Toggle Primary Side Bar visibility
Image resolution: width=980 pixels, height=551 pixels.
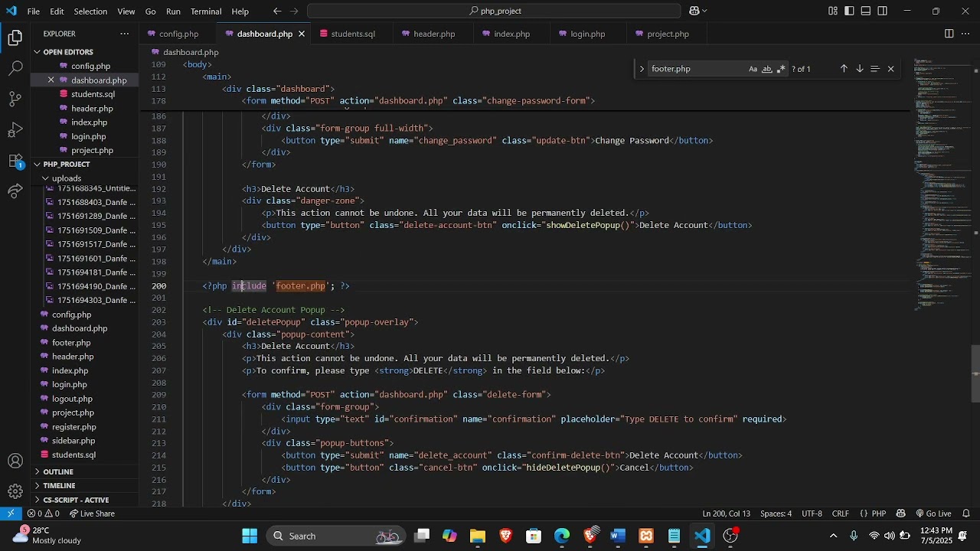850,11
